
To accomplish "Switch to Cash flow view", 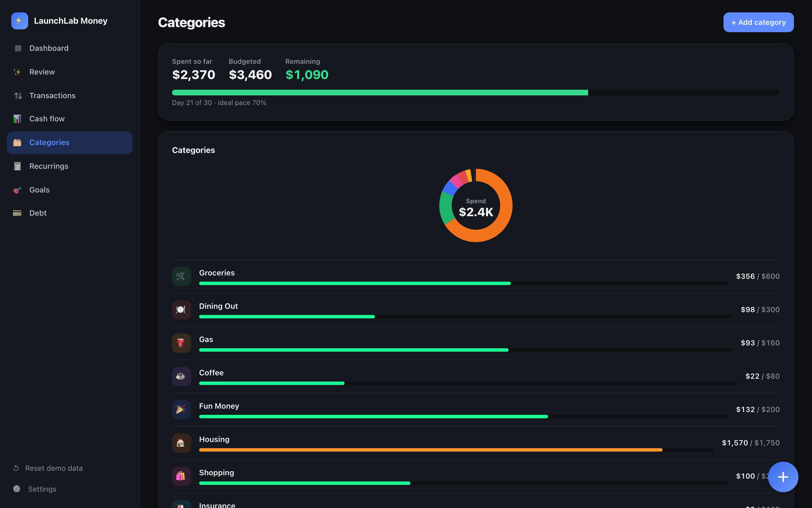I will coord(69,119).
